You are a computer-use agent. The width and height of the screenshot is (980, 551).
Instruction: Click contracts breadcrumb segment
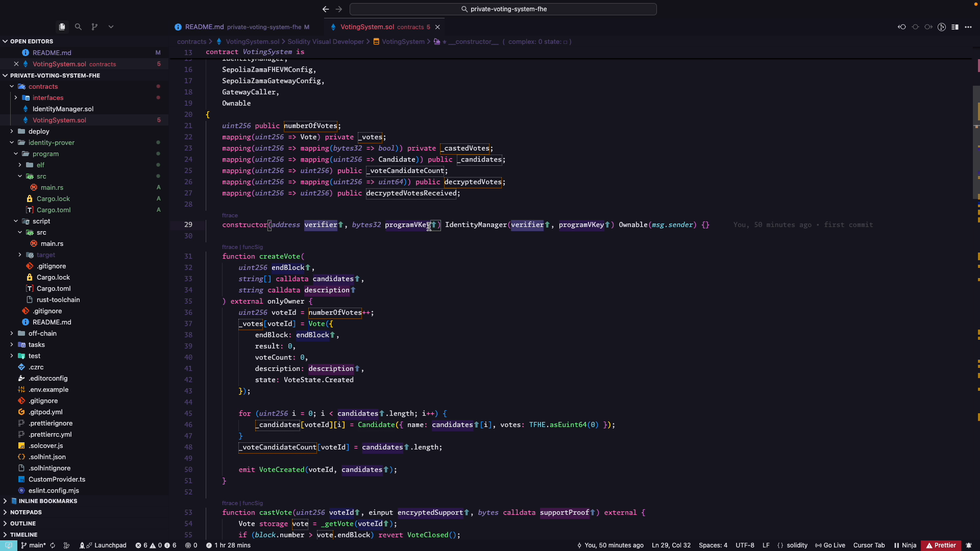point(191,42)
